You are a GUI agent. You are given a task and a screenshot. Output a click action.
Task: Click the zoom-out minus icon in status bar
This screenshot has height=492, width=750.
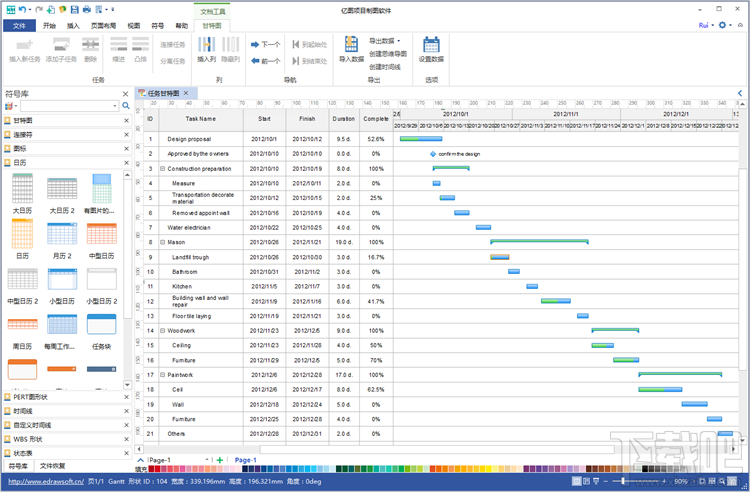[606, 481]
